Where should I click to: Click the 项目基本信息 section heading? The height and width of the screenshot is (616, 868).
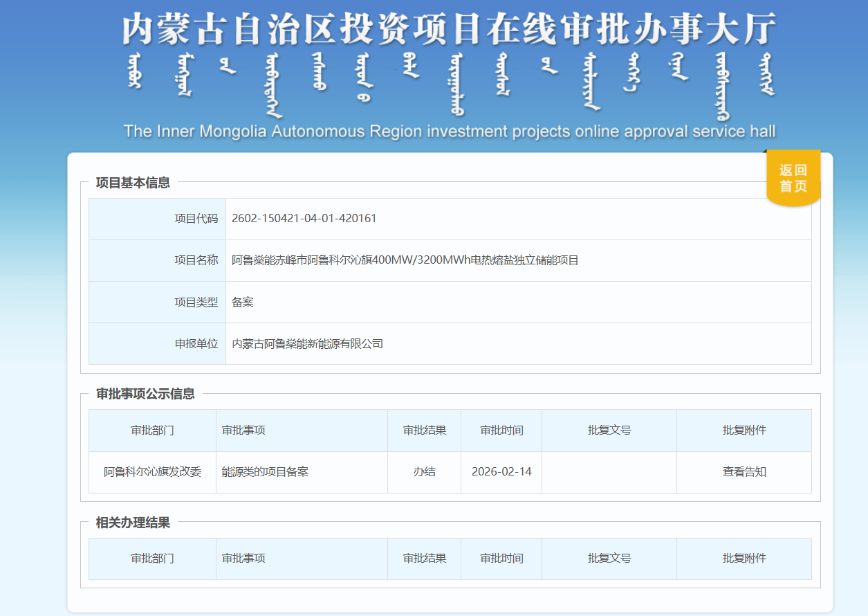133,183
